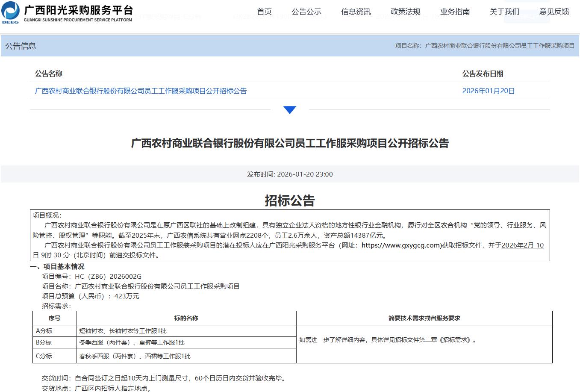Click the 公告信息 section header
580x392 pixels.
tap(21, 46)
